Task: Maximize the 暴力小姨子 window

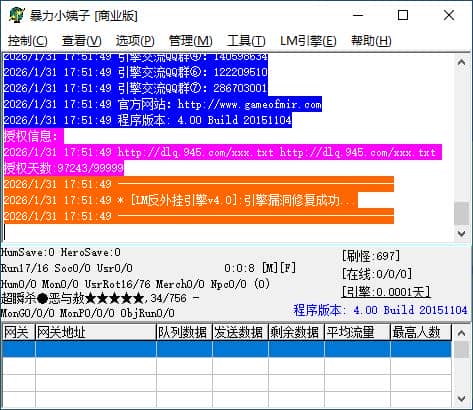Action: (403, 15)
